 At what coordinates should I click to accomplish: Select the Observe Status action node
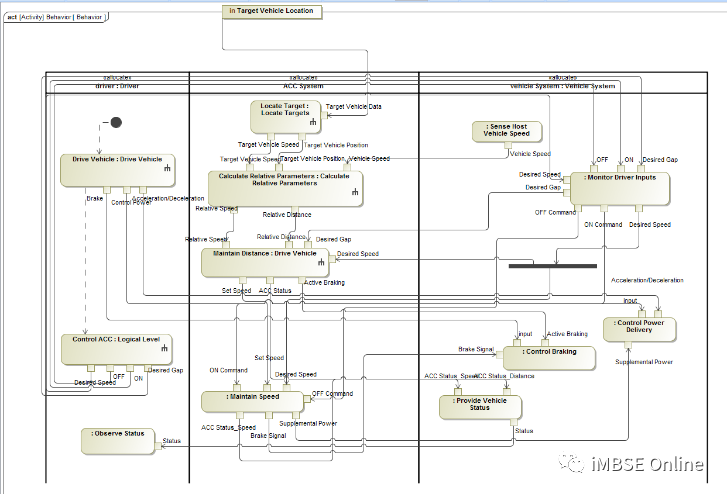[118, 441]
